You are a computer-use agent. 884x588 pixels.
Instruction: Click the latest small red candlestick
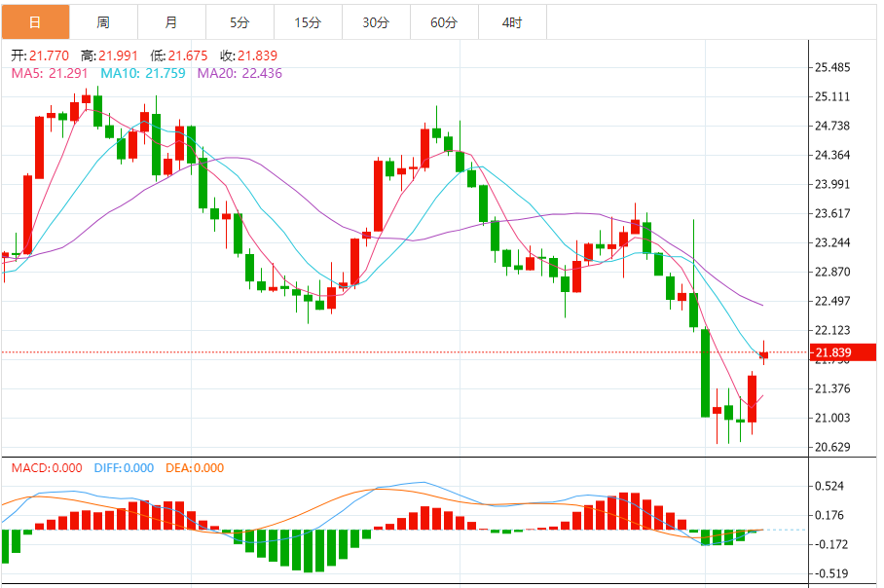tap(764, 355)
